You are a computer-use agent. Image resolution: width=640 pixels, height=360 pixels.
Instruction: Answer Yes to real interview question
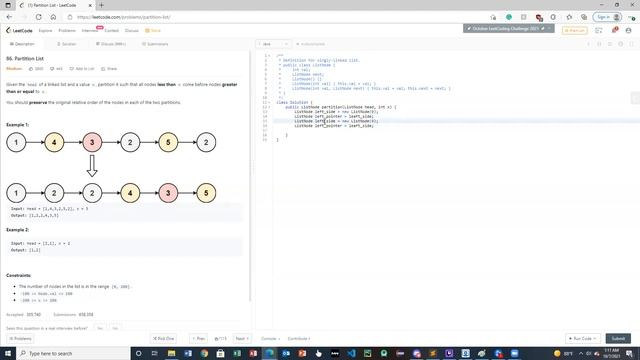pyautogui.click(x=100, y=328)
